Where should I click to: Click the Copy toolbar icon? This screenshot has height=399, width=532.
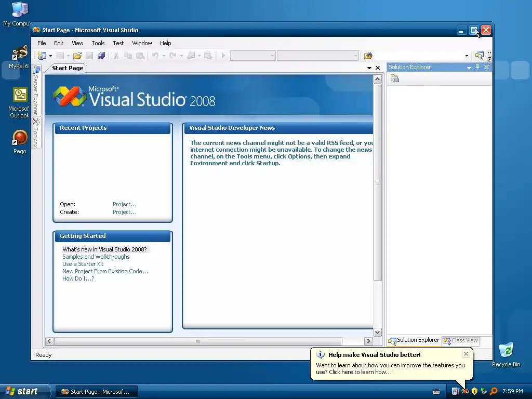tap(128, 56)
